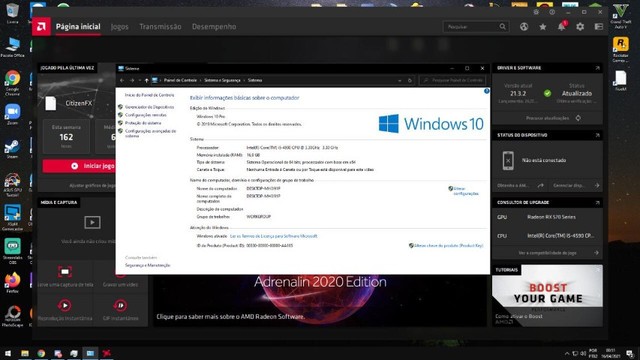Open the Página inicial tab
640x360 pixels.
click(78, 27)
